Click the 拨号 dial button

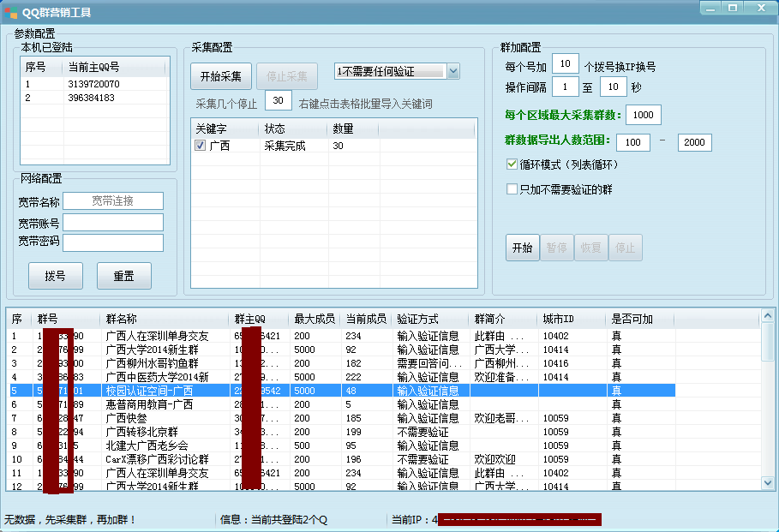click(x=55, y=276)
